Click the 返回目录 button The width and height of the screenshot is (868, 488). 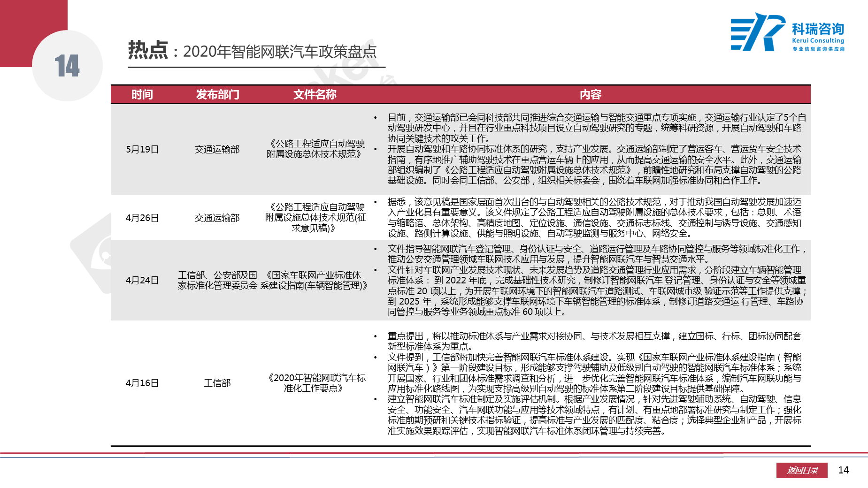803,470
